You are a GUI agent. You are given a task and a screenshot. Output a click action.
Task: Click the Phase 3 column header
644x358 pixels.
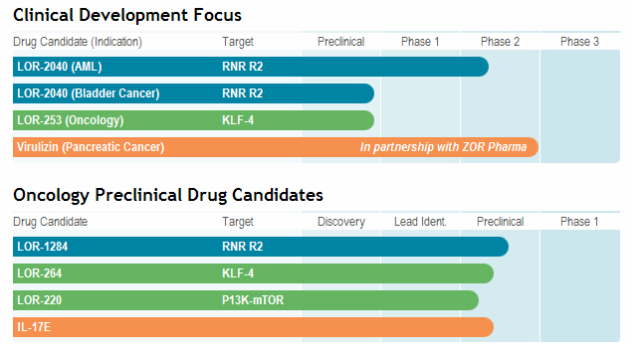[x=579, y=42]
